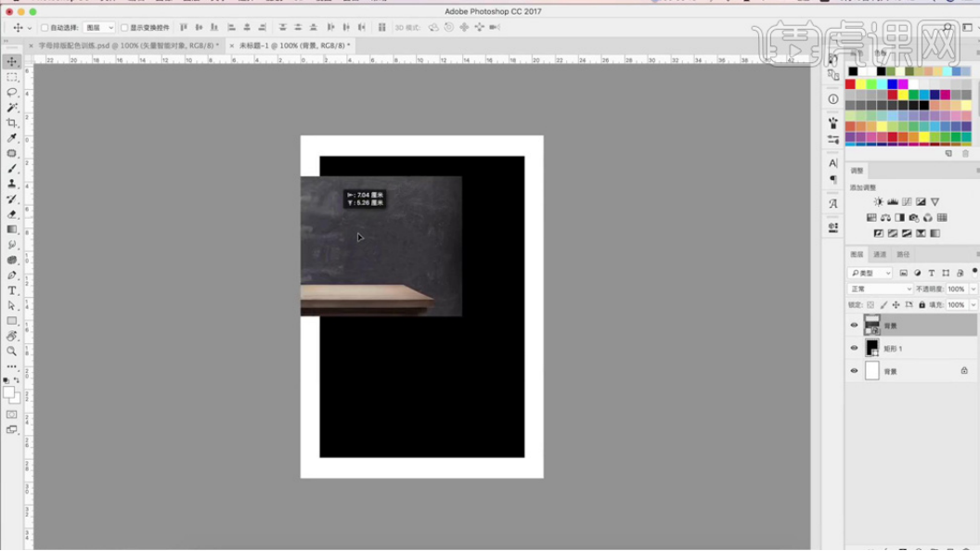This screenshot has width=980, height=551.
Task: Select the Rectangular Marquee tool
Action: [x=12, y=77]
